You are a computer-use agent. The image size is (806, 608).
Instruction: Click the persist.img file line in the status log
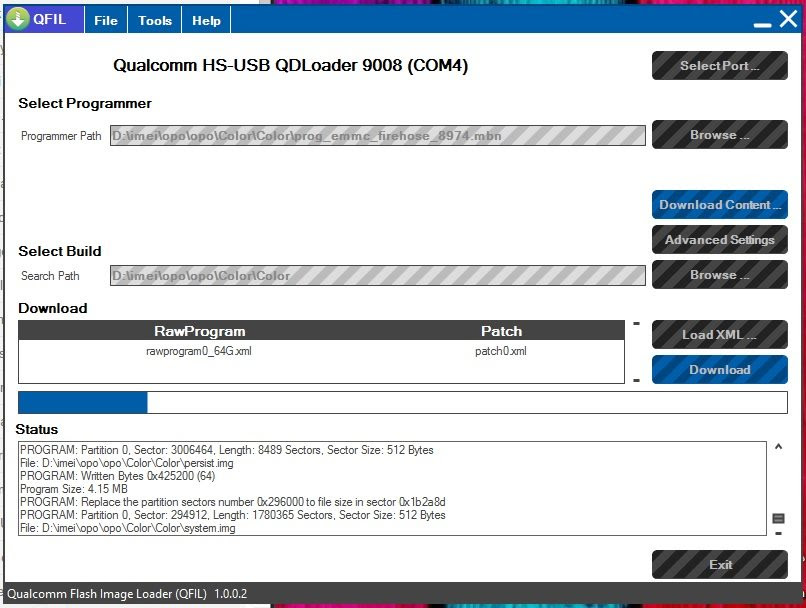[x=126, y=463]
